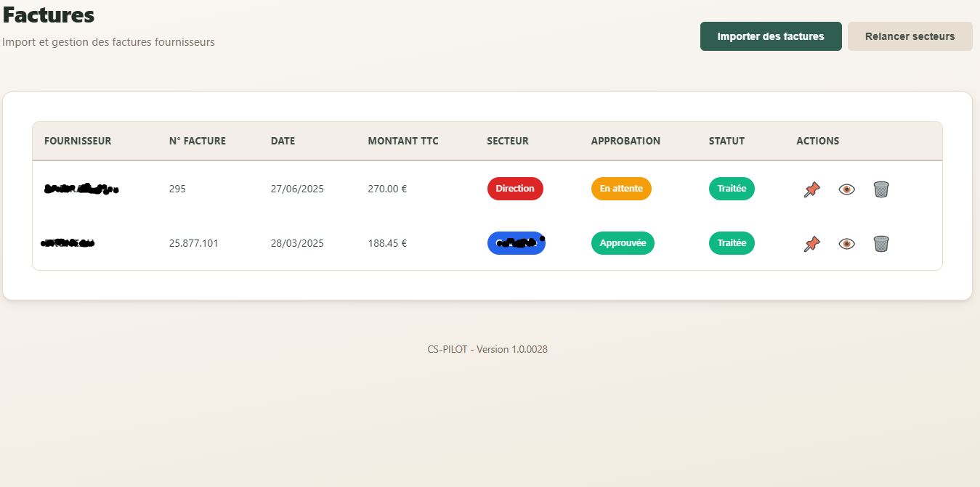Click the 270.00 € amount cell
Screen dimensions: 980x487
click(387, 189)
